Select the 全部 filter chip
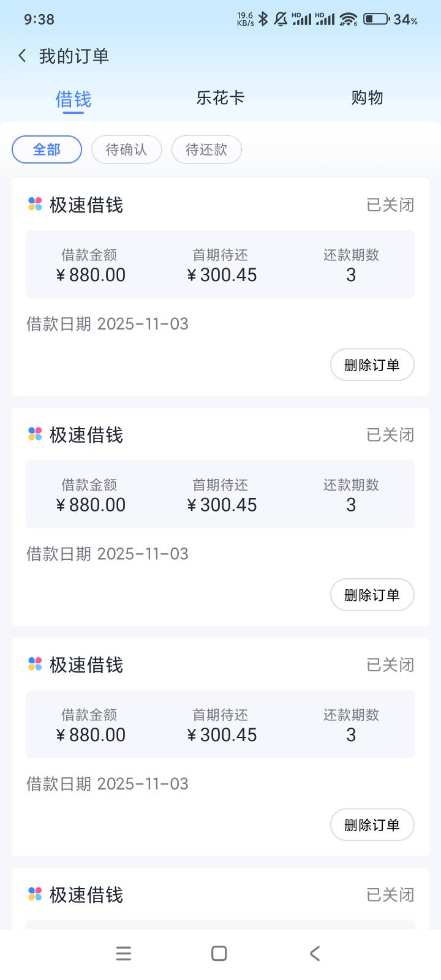 pyautogui.click(x=47, y=149)
